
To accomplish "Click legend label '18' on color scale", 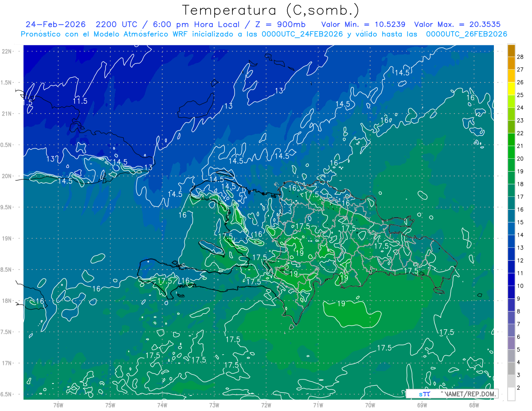I will [x=520, y=184].
